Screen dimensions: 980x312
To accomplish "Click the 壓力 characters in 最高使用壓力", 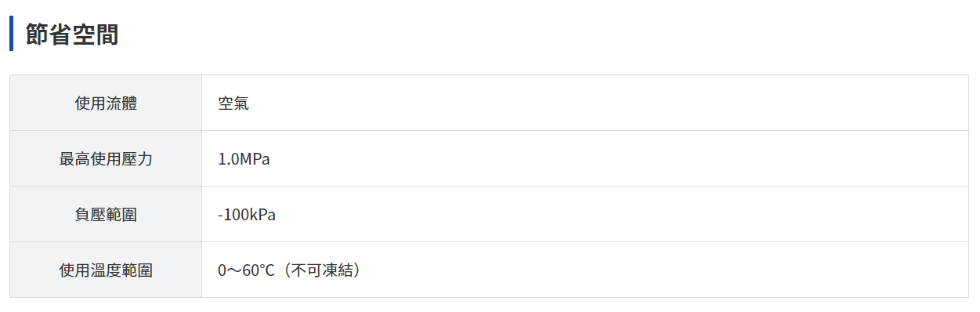I will [x=137, y=159].
